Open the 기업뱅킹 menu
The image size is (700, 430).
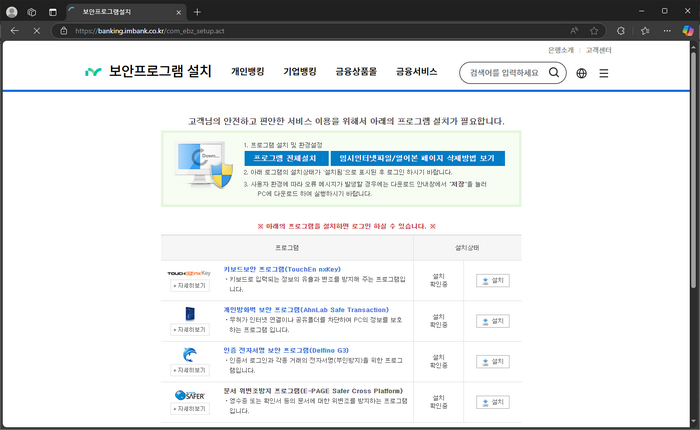(x=300, y=71)
